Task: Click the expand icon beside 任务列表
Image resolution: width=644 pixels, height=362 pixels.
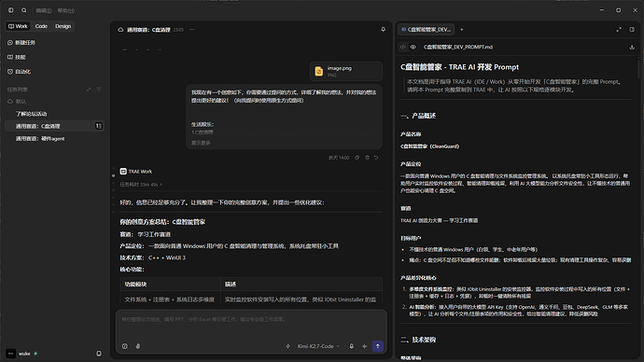Action: click(89, 90)
